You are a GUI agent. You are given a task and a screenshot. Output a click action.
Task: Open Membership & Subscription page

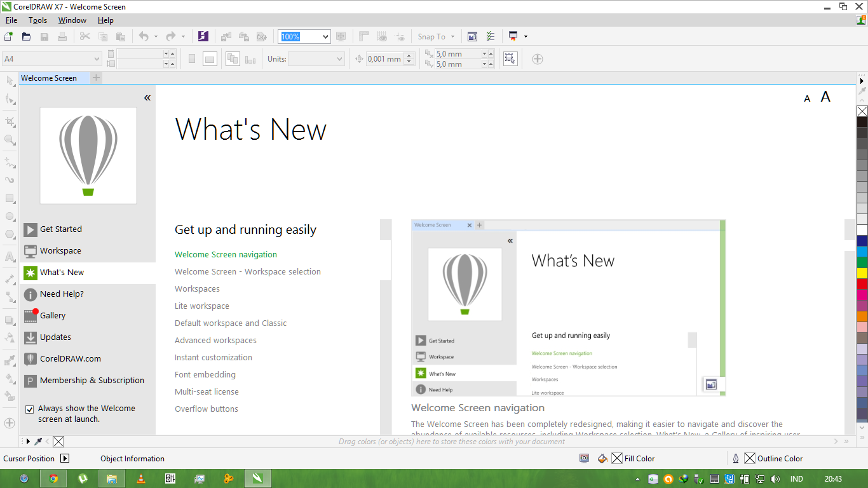88,381
